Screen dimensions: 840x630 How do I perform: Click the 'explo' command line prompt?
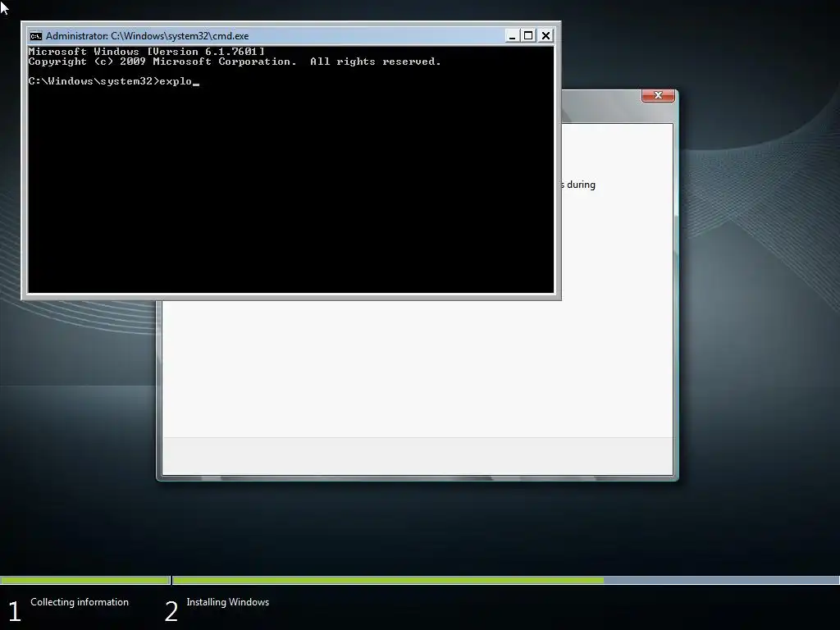(113, 81)
